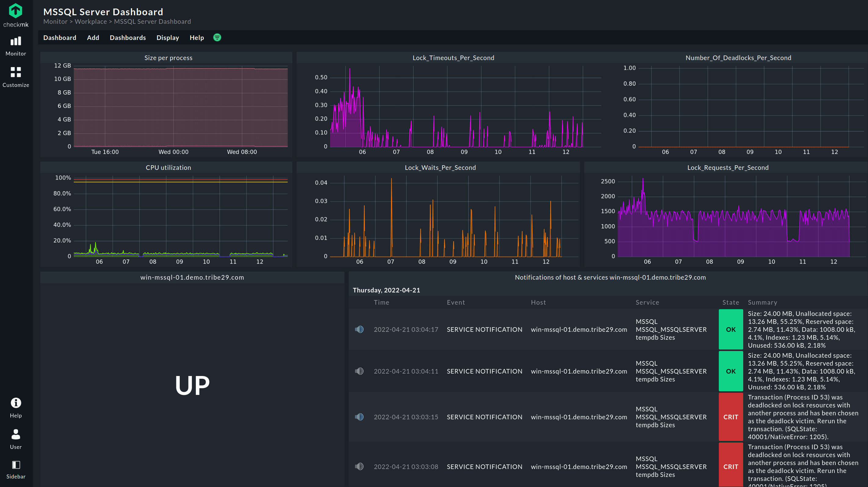Viewport: 868px width, 487px height.
Task: Click the checkmk logo
Action: point(16,15)
